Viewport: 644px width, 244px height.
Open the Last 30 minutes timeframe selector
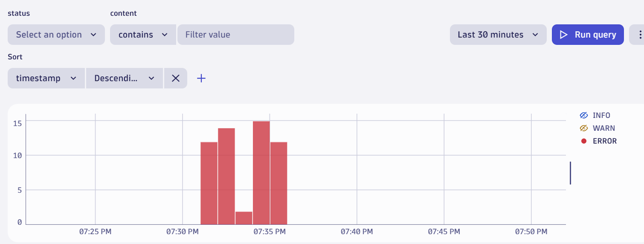498,35
